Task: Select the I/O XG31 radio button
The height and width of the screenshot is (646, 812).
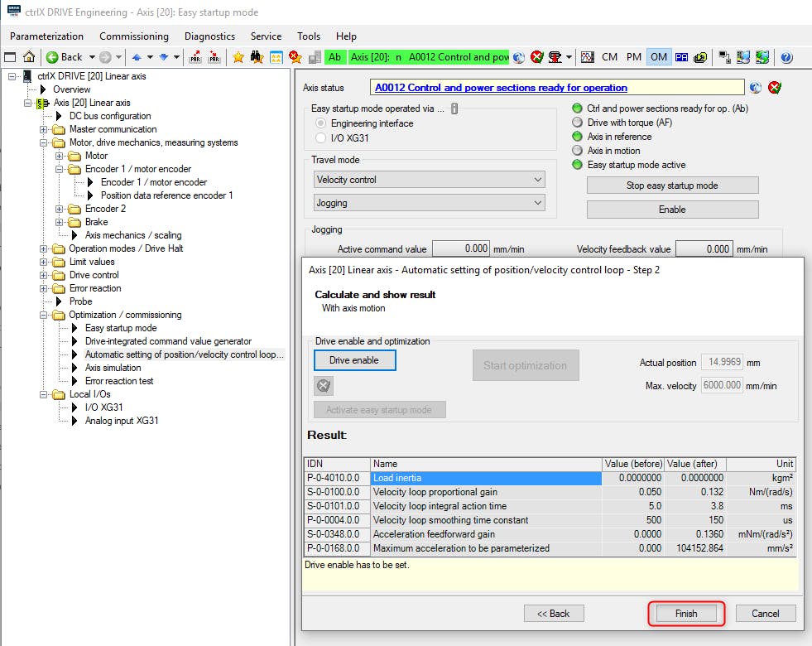Action: coord(321,137)
